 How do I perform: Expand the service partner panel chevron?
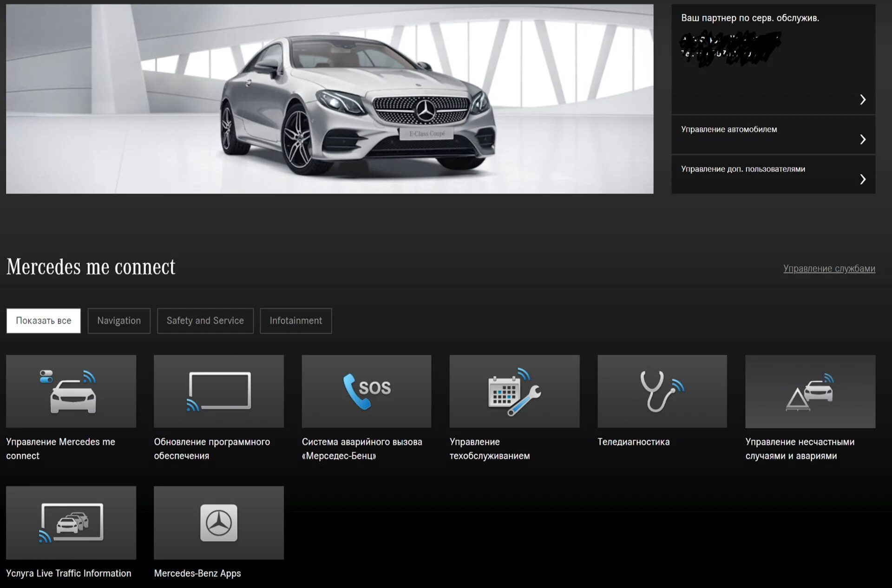click(x=863, y=99)
